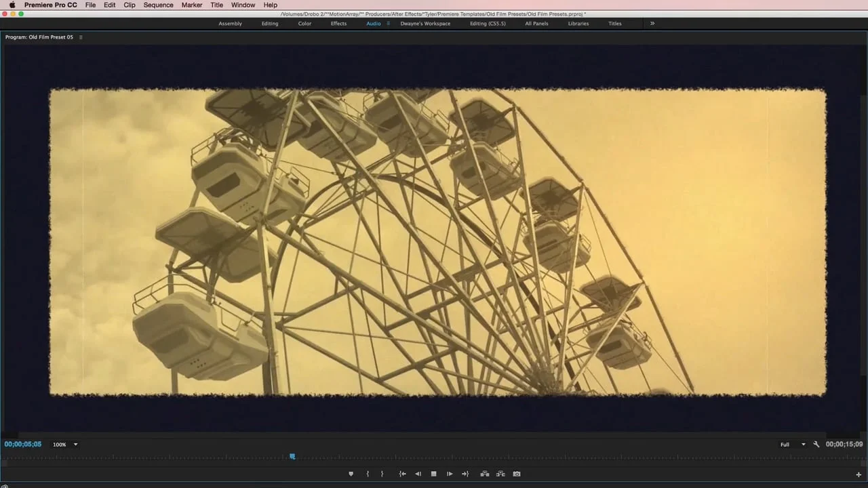Click the Mark Out bracket icon
The width and height of the screenshot is (868, 488).
tap(382, 474)
